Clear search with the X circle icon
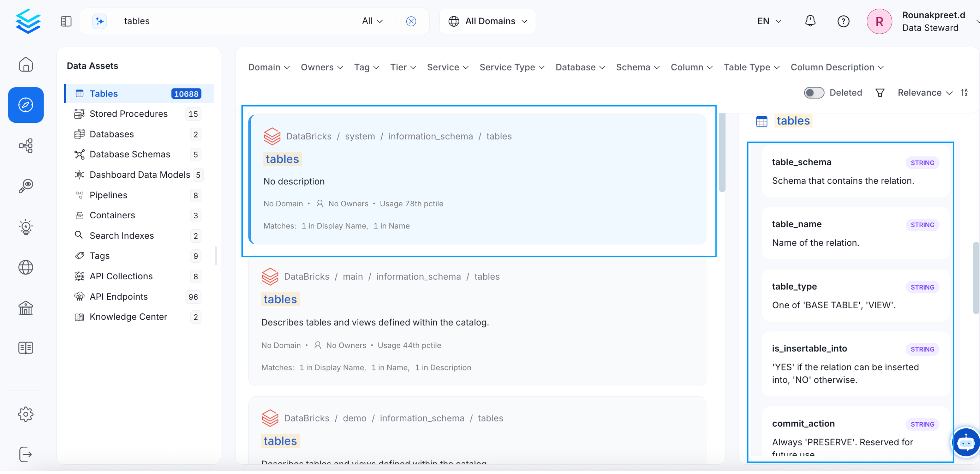Viewport: 980px width, 474px height. point(411,21)
